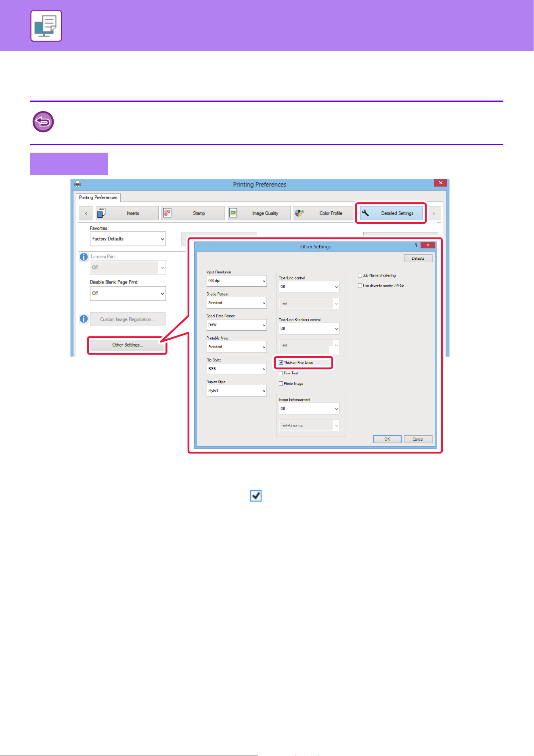Click the Stamp tab icon
534x756 pixels.
(167, 213)
